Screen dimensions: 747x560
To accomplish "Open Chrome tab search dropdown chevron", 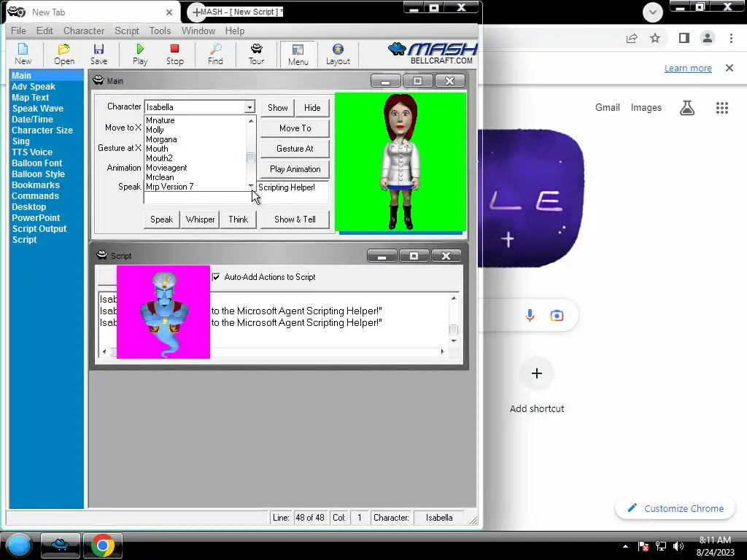I will coord(653,12).
